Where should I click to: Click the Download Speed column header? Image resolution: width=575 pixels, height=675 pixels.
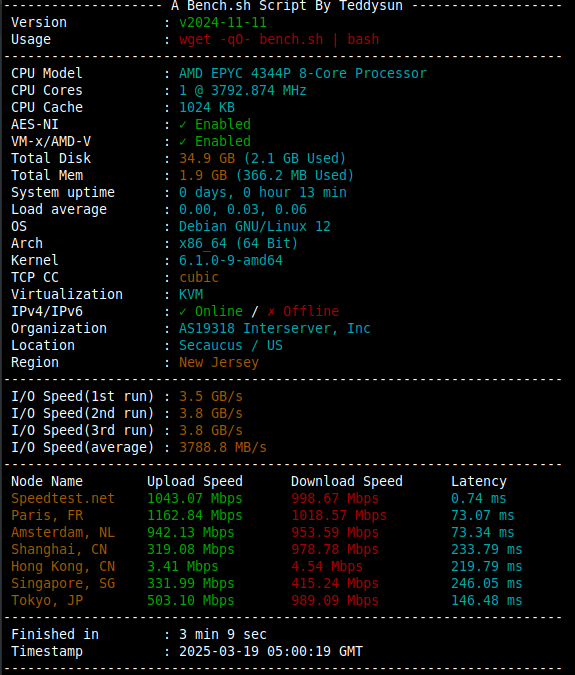pyautogui.click(x=347, y=481)
